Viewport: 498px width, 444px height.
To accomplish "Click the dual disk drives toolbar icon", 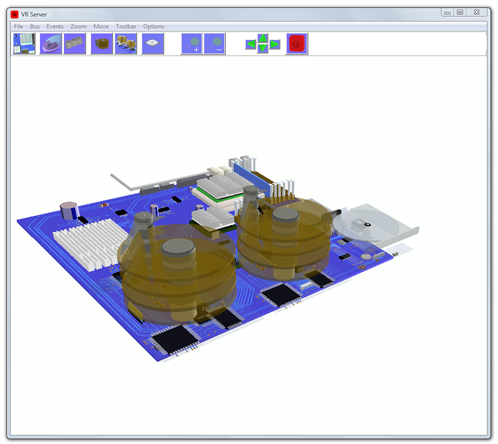I will 126,43.
